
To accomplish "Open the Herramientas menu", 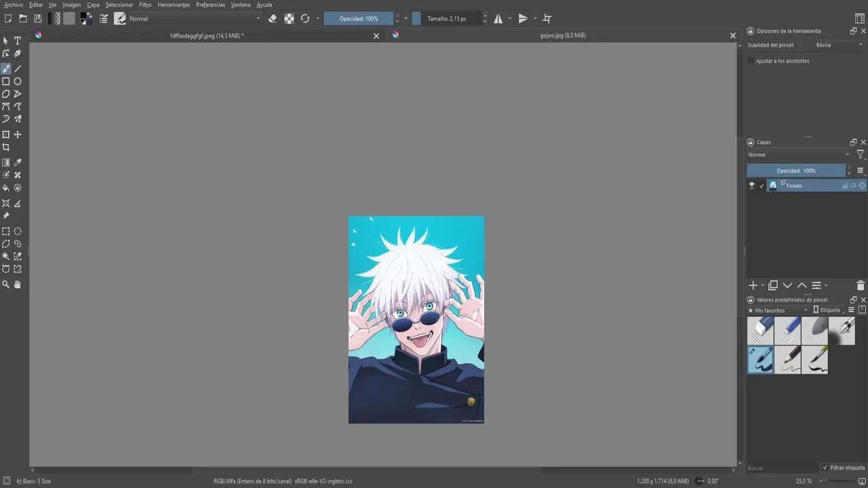I will coord(174,5).
